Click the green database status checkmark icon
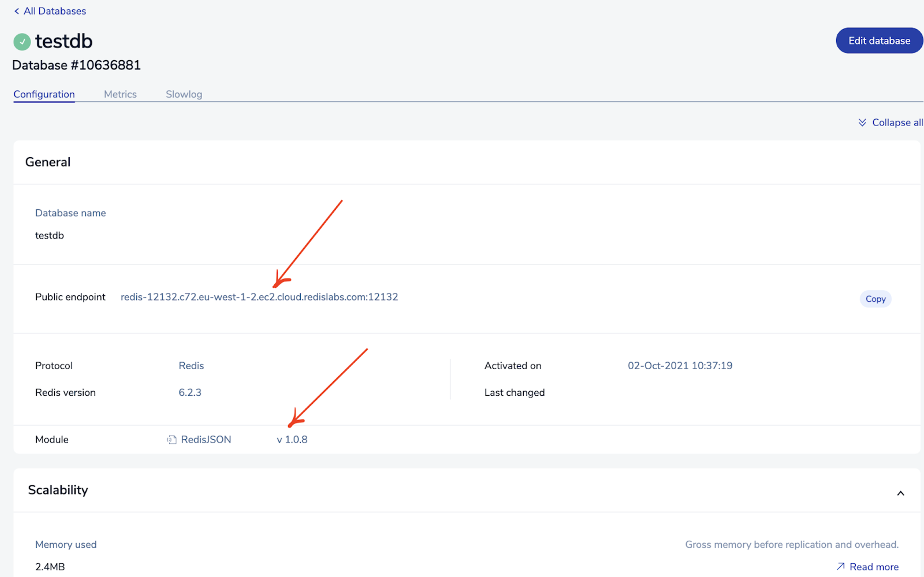 (x=22, y=42)
